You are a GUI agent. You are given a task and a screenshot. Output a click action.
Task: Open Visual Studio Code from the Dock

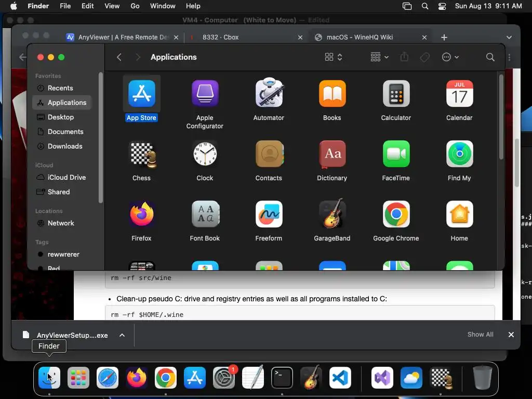[340, 378]
